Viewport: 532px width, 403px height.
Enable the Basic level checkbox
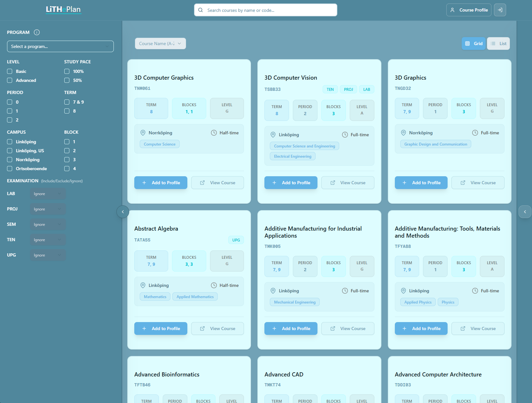point(10,71)
